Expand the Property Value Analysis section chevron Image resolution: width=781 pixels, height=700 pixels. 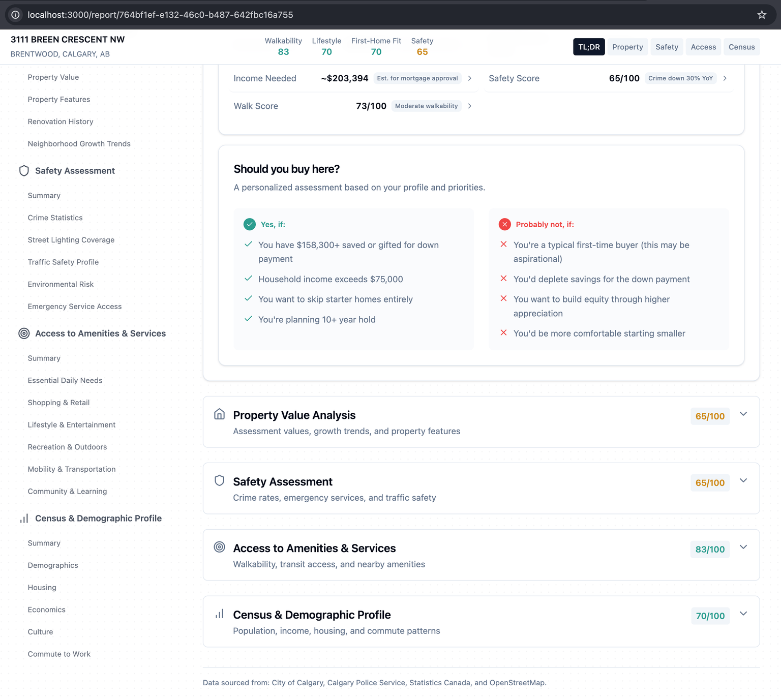pyautogui.click(x=743, y=414)
